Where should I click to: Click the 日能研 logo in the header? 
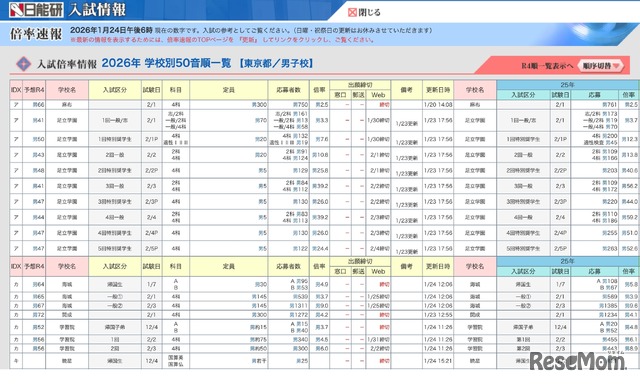36,10
